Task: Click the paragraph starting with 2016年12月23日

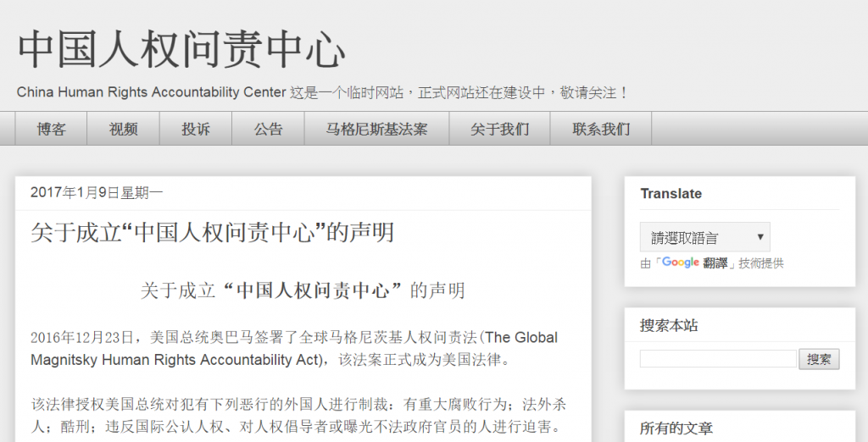Action: tap(294, 348)
